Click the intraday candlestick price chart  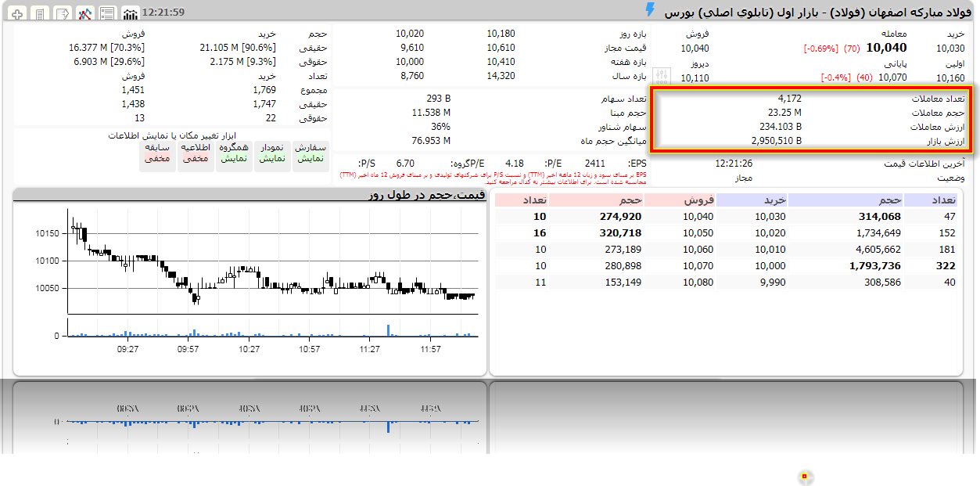pos(272,262)
